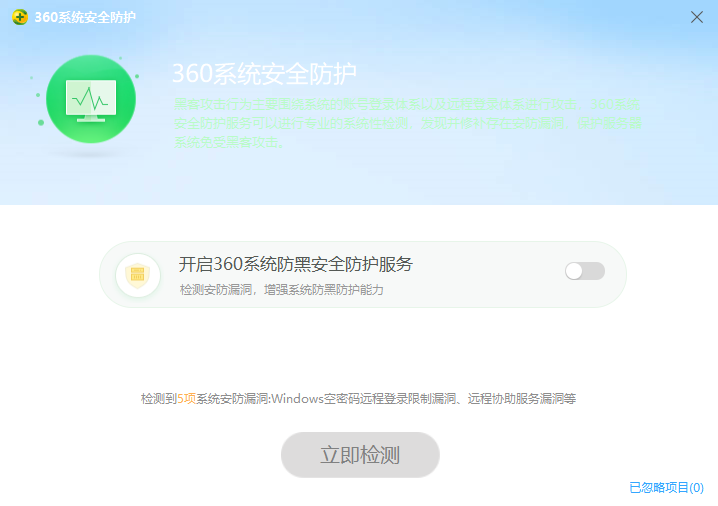Click the green monitor heartbeat icon

point(91,99)
